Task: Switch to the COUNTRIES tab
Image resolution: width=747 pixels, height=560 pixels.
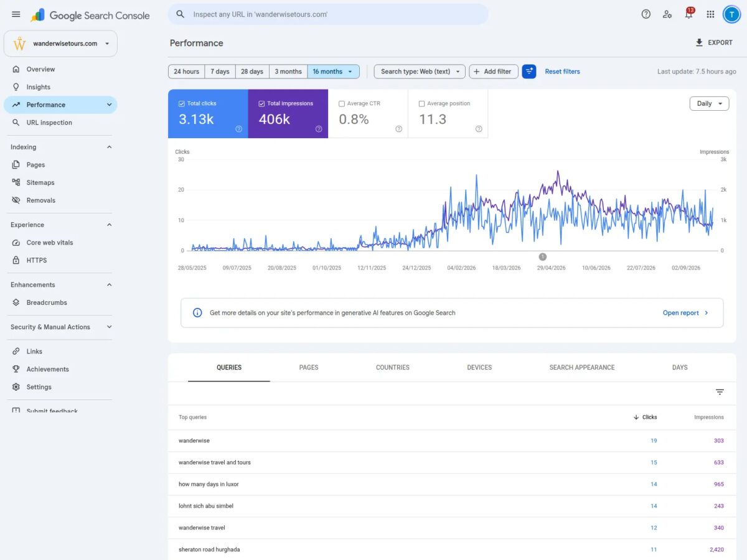Action: [393, 368]
